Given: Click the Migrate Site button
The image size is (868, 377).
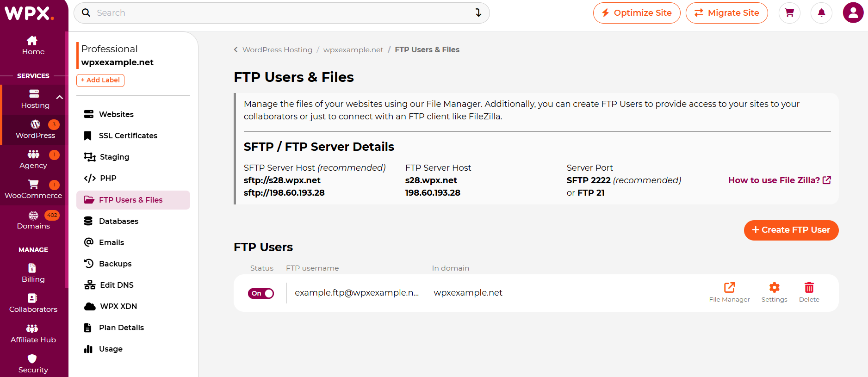Looking at the screenshot, I should tap(726, 13).
